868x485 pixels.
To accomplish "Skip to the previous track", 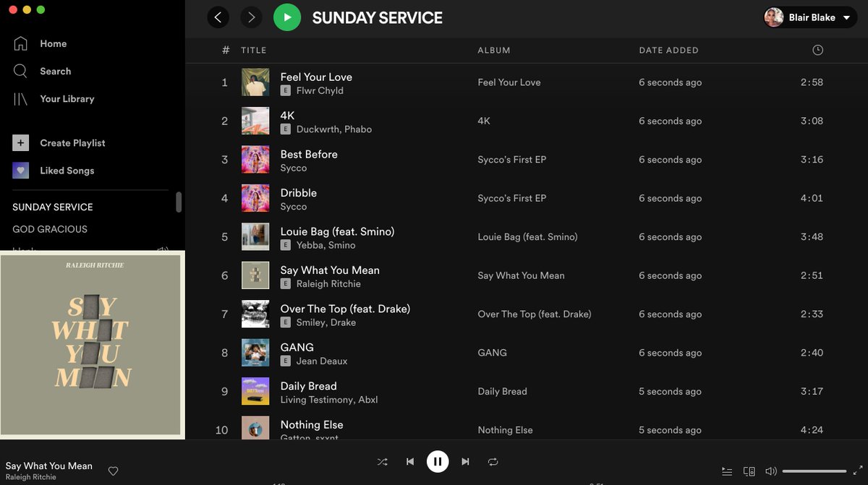I will tap(410, 461).
